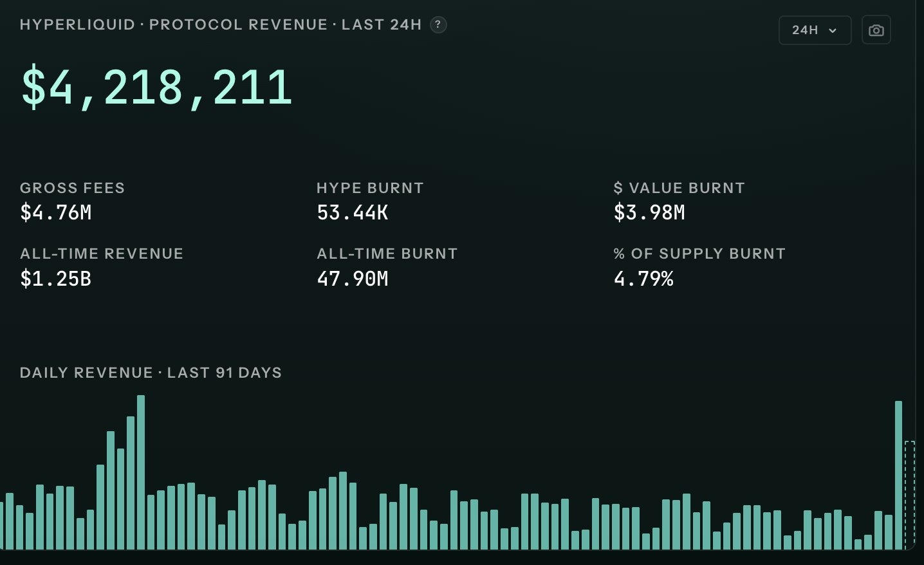Screen dimensions: 924x565
Task: Click the tall solid bar beside the dashed bar
Action: (x=899, y=475)
